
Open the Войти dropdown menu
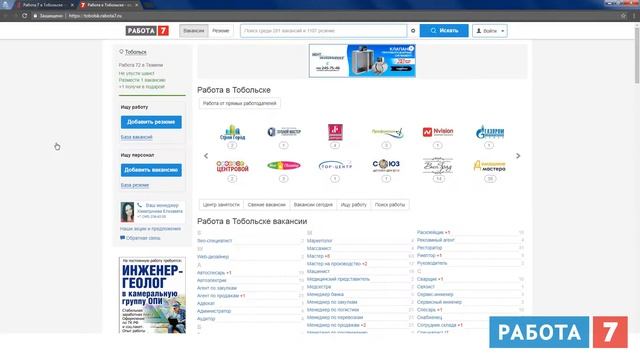tap(490, 31)
